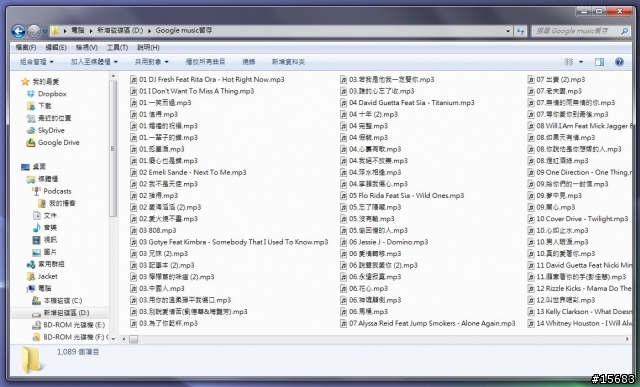Open the View (V) menu
Image resolution: width=640 pixels, height=387 pixels.
coord(87,48)
